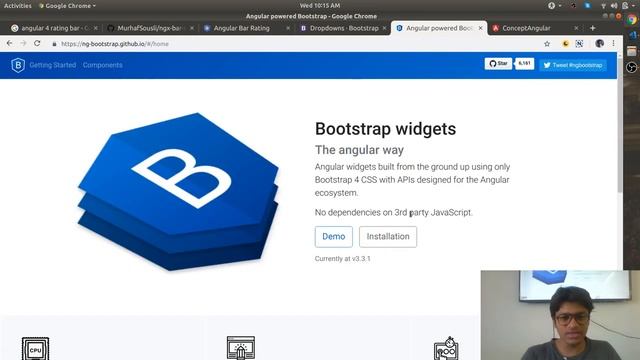Click the address bar URL
This screenshot has height=360, width=640.
tap(115, 44)
